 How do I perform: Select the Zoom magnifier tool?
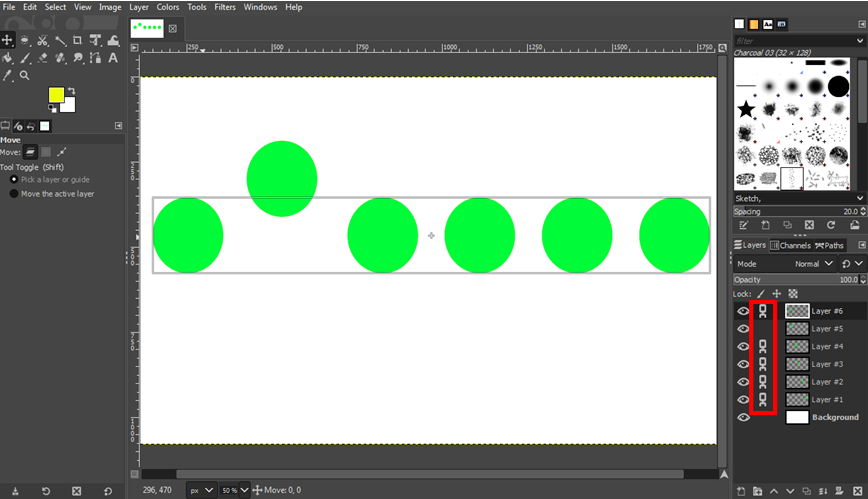25,75
